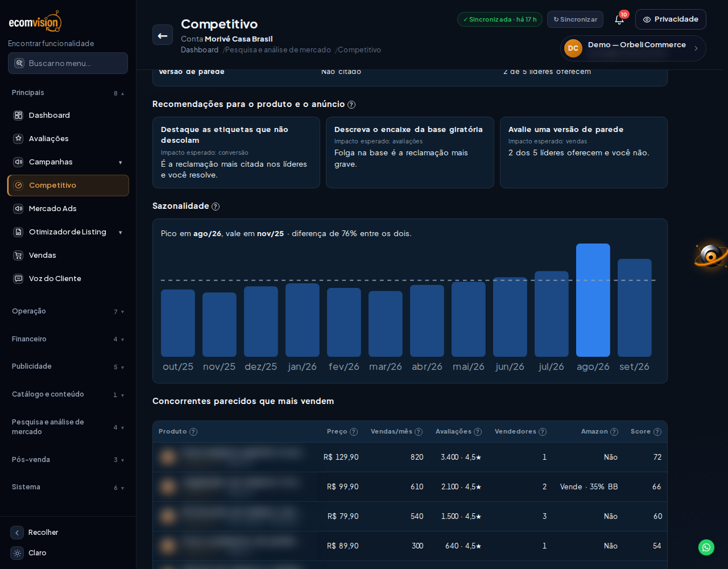Open the Avaliações star icon
This screenshot has width=728, height=569.
[x=18, y=139]
